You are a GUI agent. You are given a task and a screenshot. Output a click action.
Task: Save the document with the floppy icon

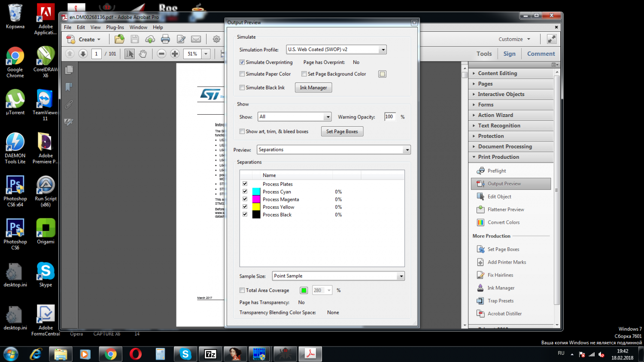(x=135, y=40)
